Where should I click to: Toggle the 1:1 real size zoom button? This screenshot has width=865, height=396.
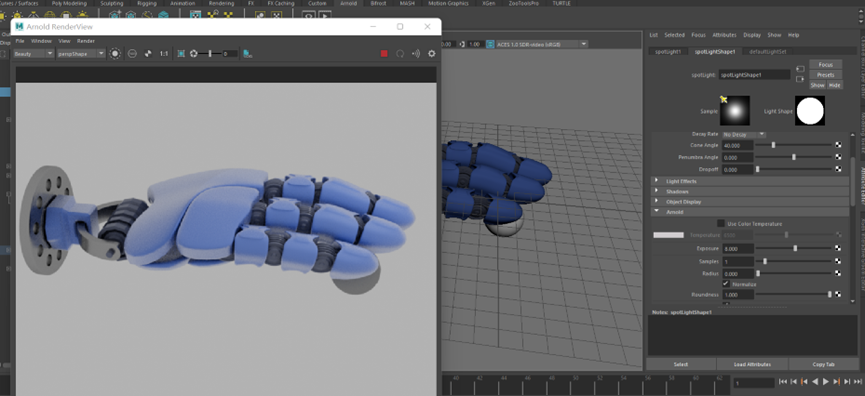coord(164,53)
